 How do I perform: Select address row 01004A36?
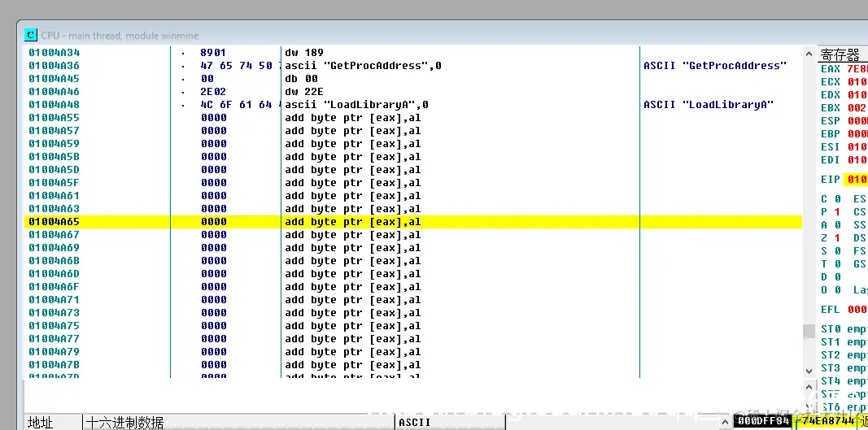pyautogui.click(x=54, y=66)
